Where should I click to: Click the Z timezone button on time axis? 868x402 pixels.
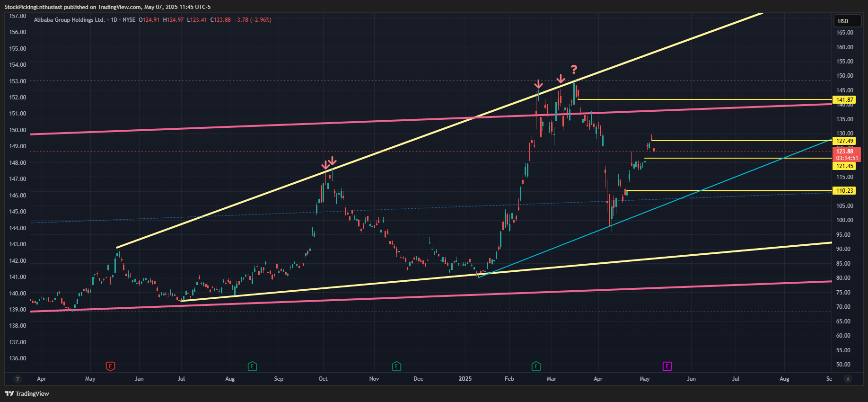pyautogui.click(x=18, y=379)
